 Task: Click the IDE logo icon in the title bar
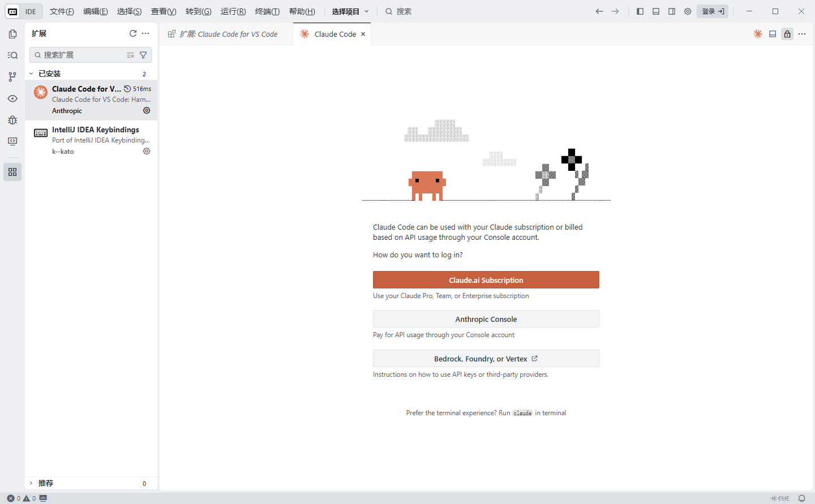(x=12, y=11)
